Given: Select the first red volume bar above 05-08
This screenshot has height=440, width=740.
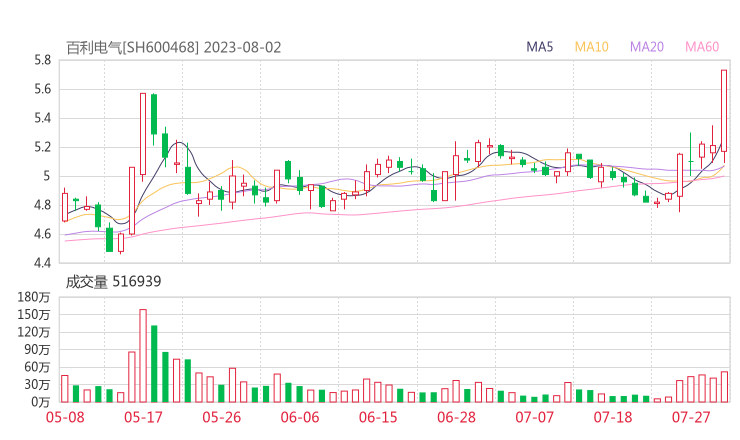Looking at the screenshot, I should click(x=65, y=389).
